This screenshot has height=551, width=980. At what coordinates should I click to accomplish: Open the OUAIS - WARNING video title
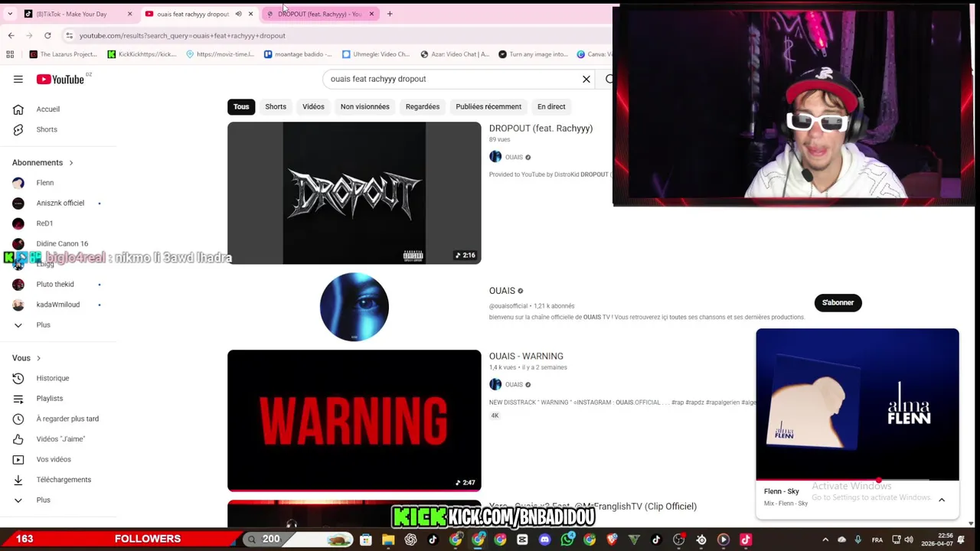point(526,356)
